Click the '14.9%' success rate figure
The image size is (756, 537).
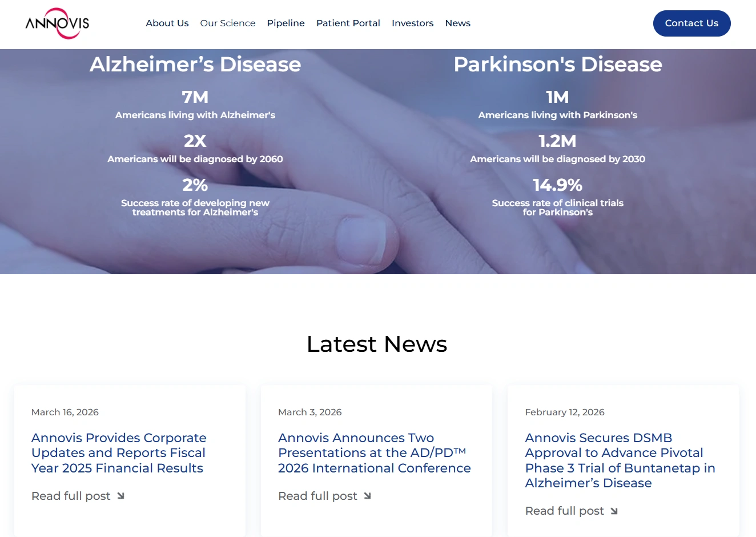pyautogui.click(x=558, y=185)
